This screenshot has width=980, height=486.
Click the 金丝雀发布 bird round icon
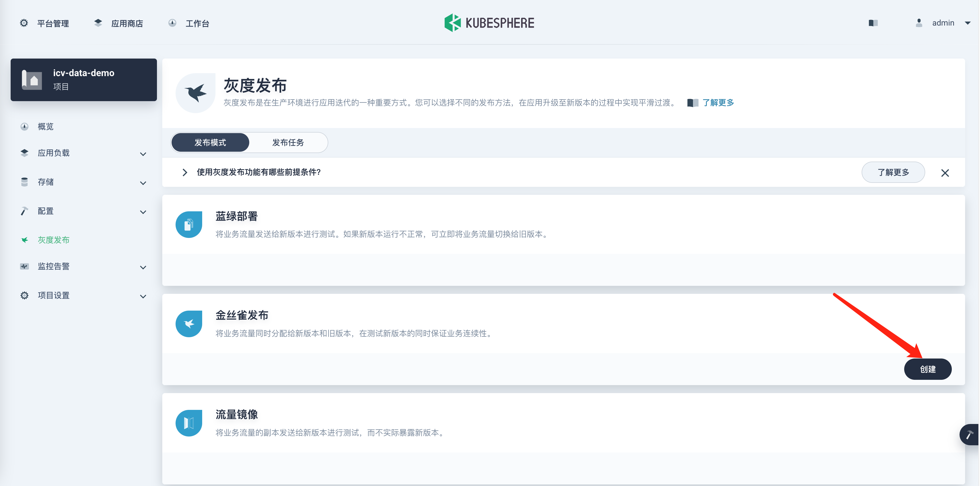[189, 323]
